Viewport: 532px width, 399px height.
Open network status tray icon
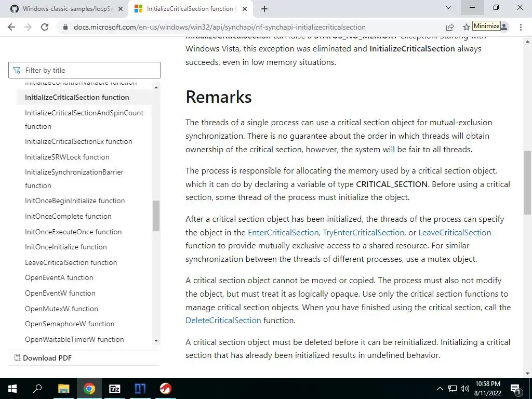point(453,389)
